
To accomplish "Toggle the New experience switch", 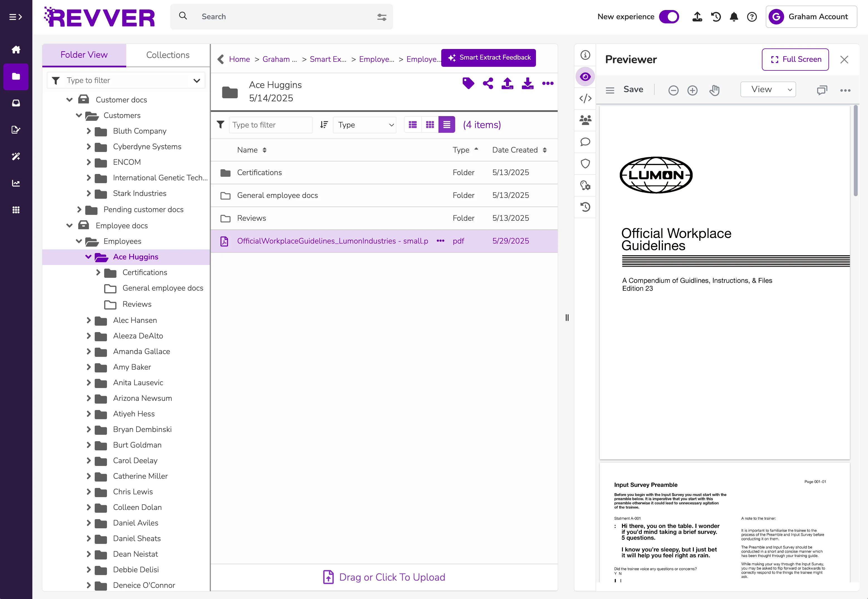I will coord(669,17).
